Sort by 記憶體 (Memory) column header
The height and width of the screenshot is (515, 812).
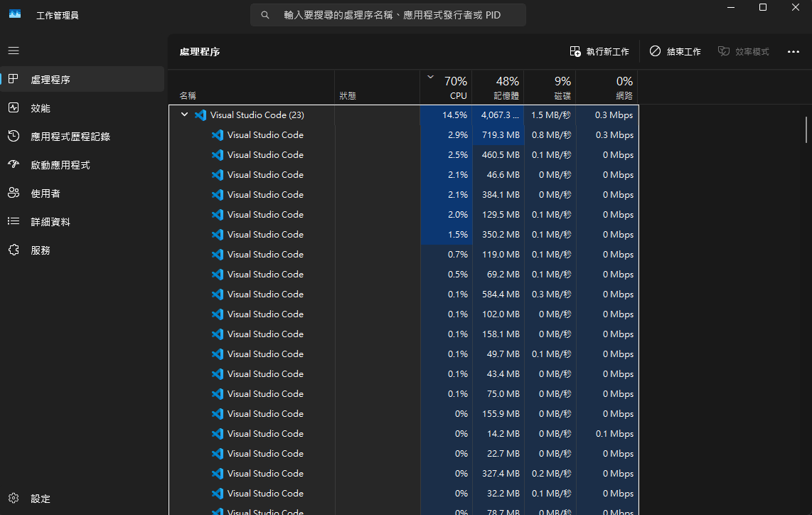[x=498, y=87]
